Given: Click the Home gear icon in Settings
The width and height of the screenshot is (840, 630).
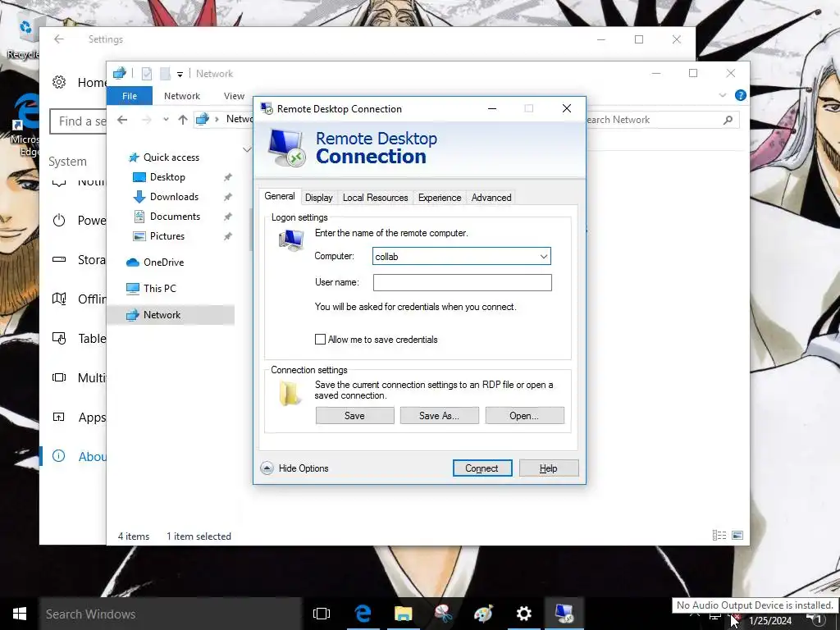Looking at the screenshot, I should click(59, 82).
